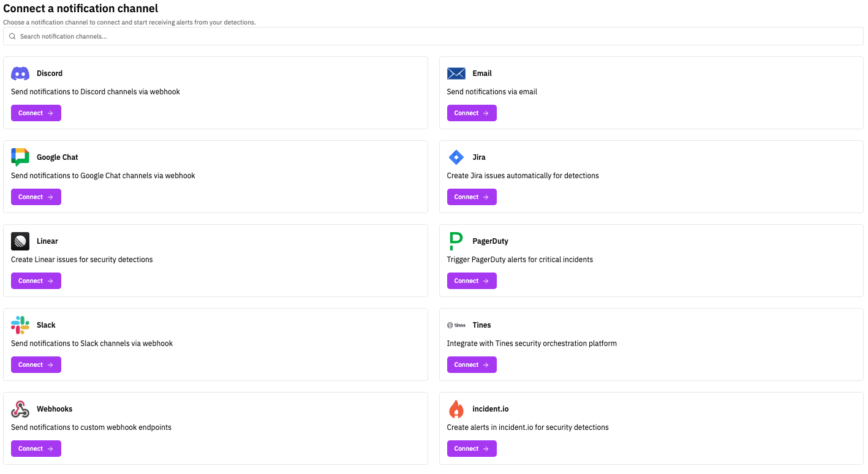Select the PagerDuty icon
868x474 pixels.
tap(456, 241)
